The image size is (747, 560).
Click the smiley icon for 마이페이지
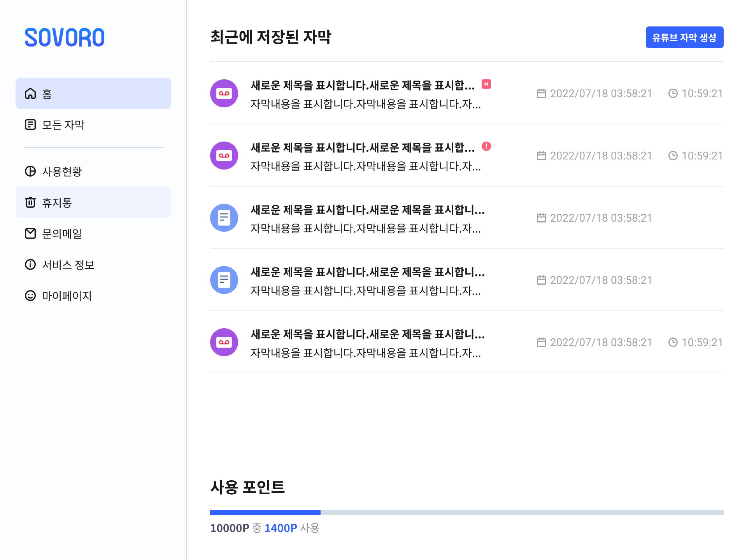pos(30,296)
